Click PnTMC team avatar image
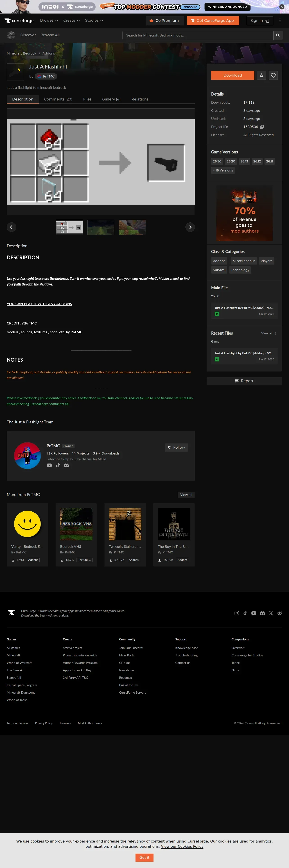289x868 pixels. pyautogui.click(x=27, y=456)
